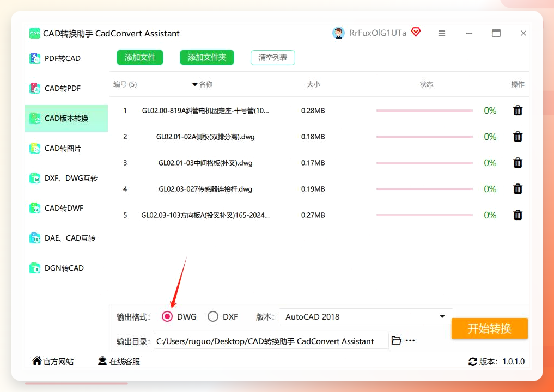
Task: Click the 添加文件 button
Action: pyautogui.click(x=140, y=58)
